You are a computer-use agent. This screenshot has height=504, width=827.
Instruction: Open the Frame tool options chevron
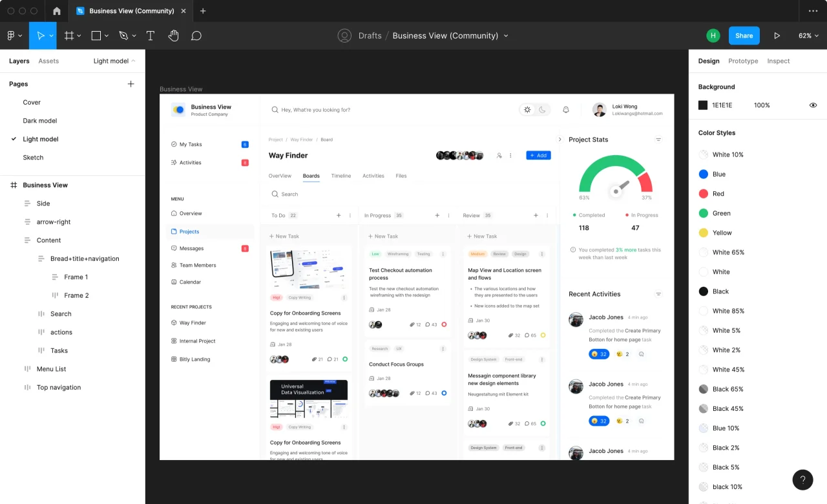pyautogui.click(x=79, y=36)
